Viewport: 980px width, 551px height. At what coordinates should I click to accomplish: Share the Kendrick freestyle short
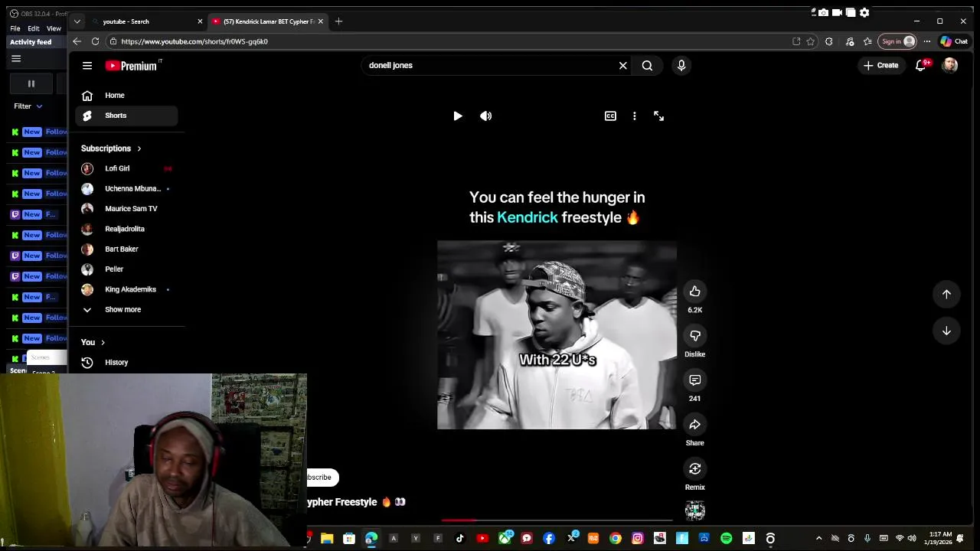[694, 425]
